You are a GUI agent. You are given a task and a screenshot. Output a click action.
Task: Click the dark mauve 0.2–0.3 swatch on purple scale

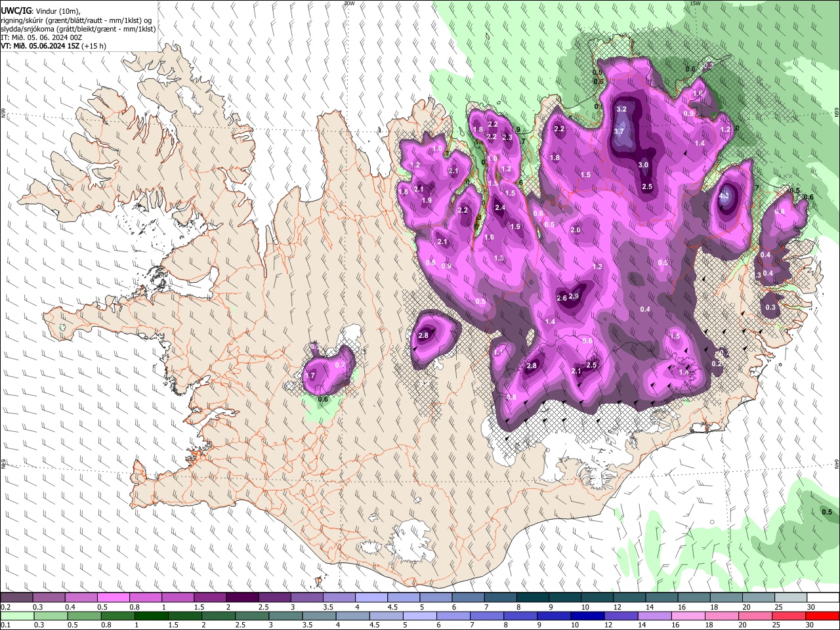(x=16, y=597)
